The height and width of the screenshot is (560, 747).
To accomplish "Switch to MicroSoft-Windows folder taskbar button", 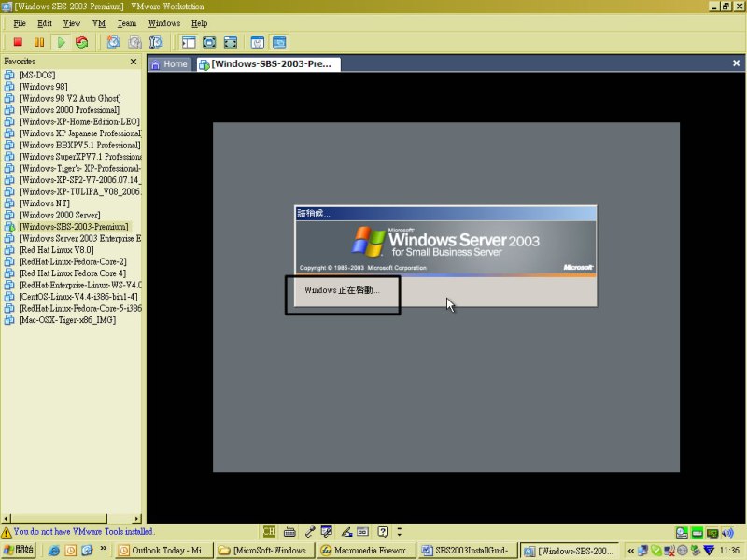I will pyautogui.click(x=264, y=551).
